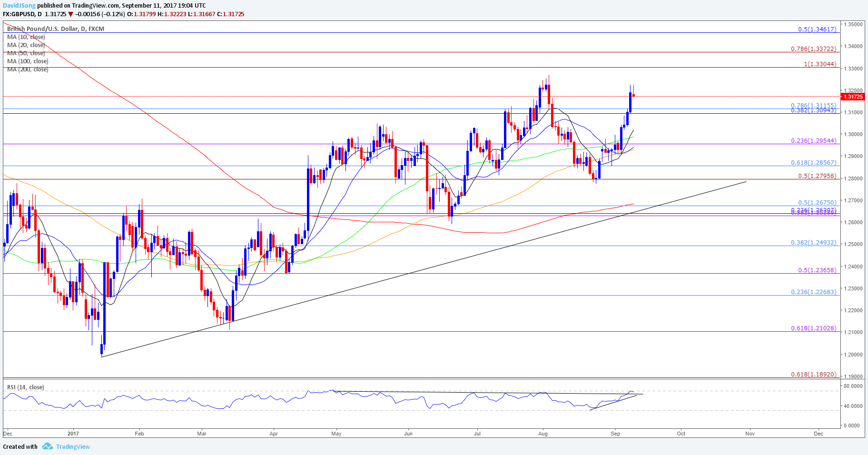
Task: Click the Feb label on the time axis
Action: pos(139,434)
